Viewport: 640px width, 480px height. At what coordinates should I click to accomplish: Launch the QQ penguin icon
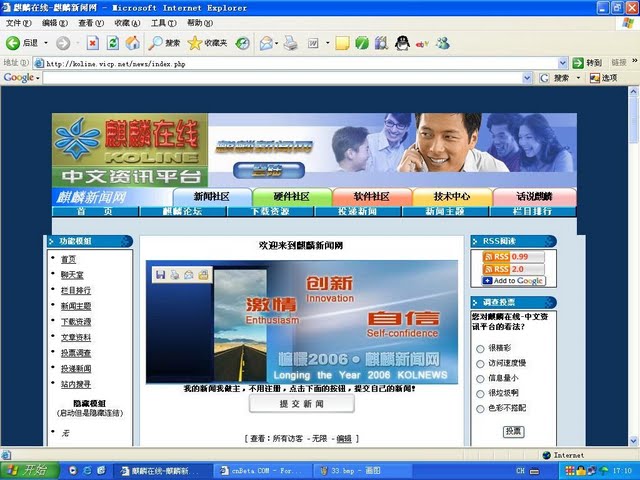coord(402,43)
